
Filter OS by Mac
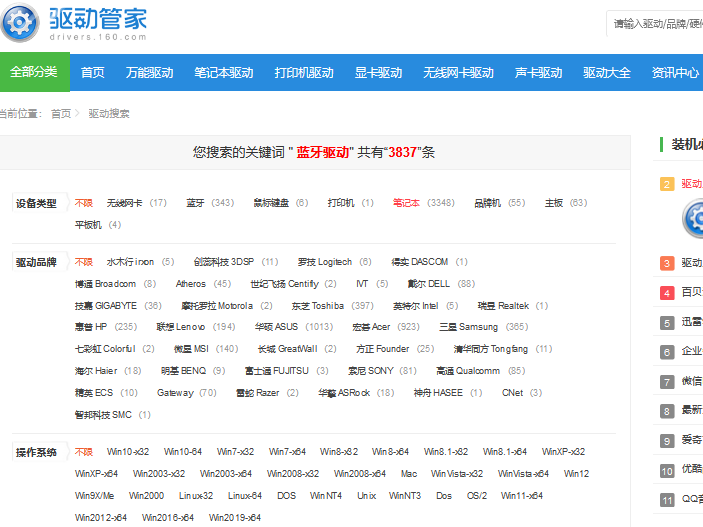(408, 474)
